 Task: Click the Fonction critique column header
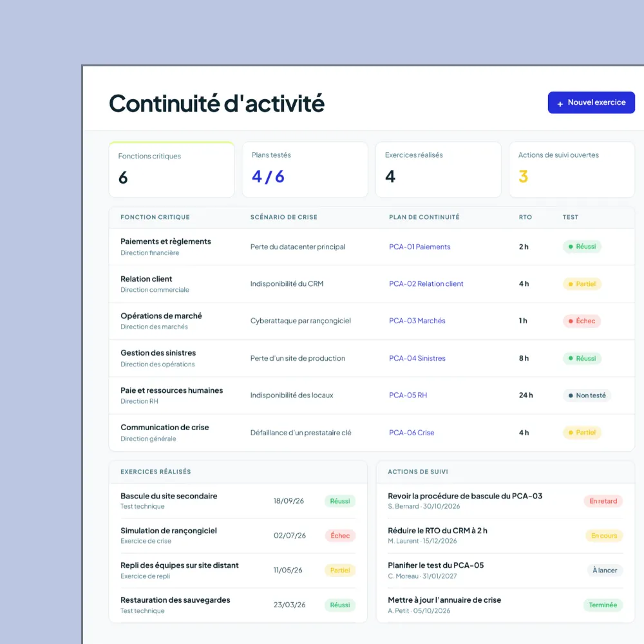(155, 217)
